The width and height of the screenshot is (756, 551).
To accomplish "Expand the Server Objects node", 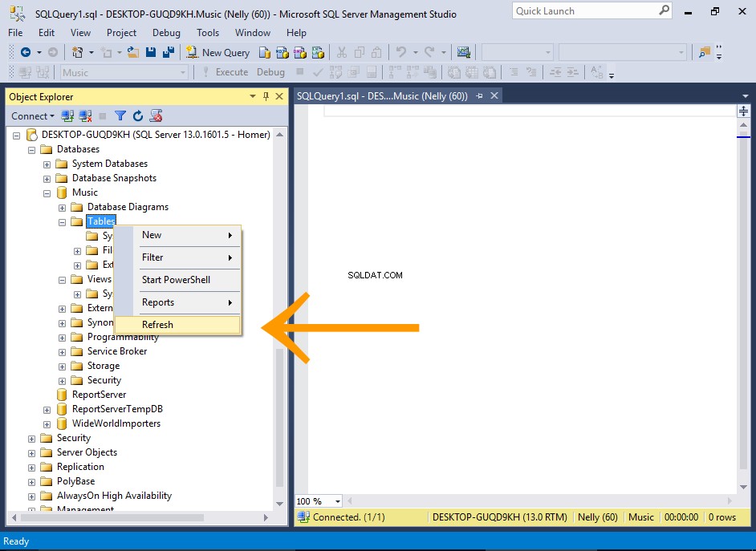I will pos(32,453).
